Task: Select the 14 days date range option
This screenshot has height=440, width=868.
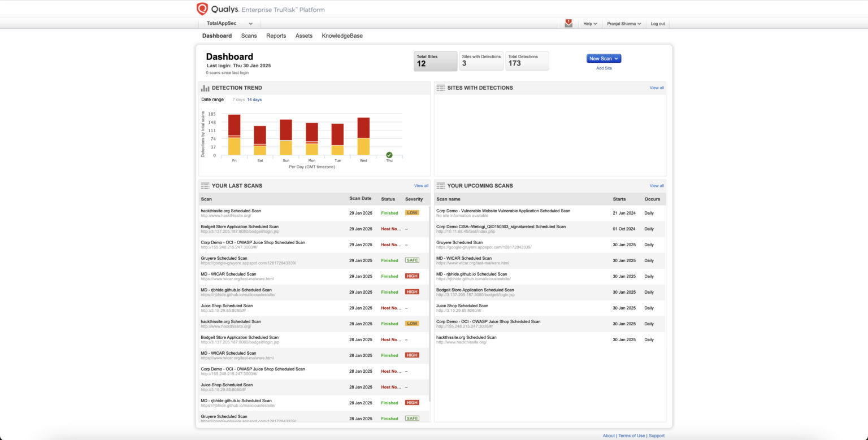Action: click(x=254, y=99)
